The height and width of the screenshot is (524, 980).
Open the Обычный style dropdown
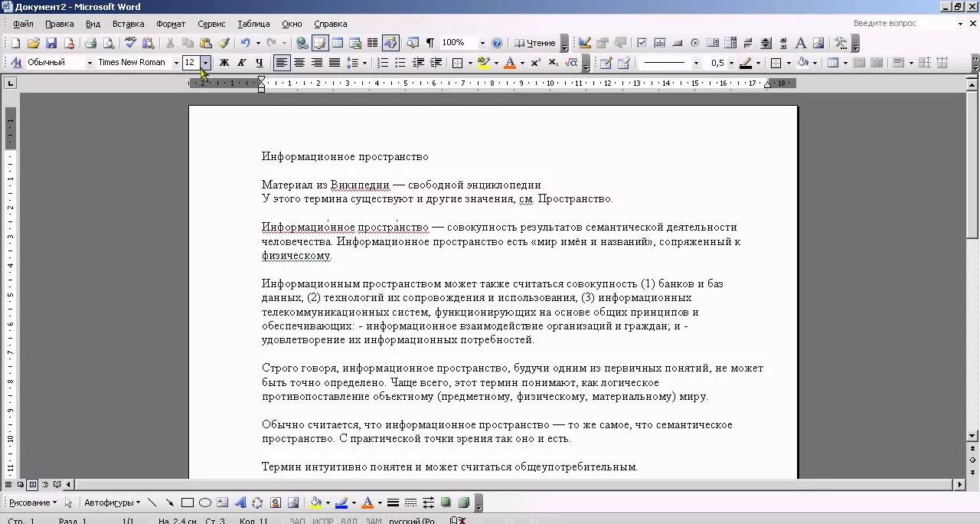pyautogui.click(x=89, y=63)
